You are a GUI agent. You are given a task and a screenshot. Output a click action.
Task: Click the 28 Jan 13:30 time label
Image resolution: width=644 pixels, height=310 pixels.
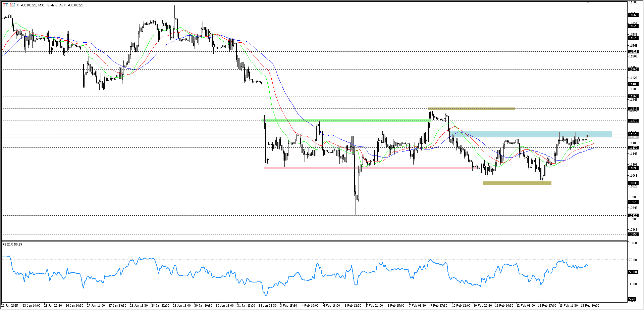pos(139,305)
